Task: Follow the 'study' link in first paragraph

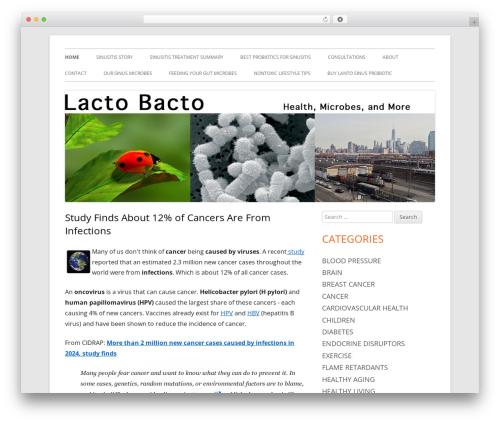Action: [x=296, y=252]
